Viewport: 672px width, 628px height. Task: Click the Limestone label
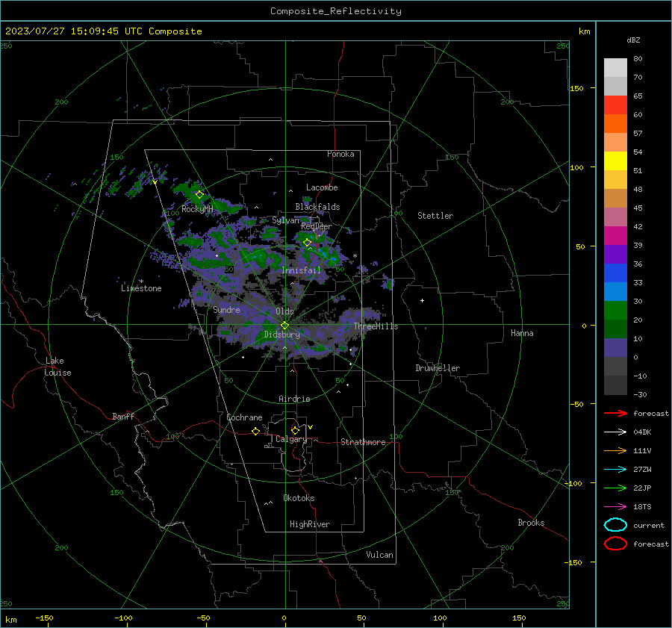(141, 288)
